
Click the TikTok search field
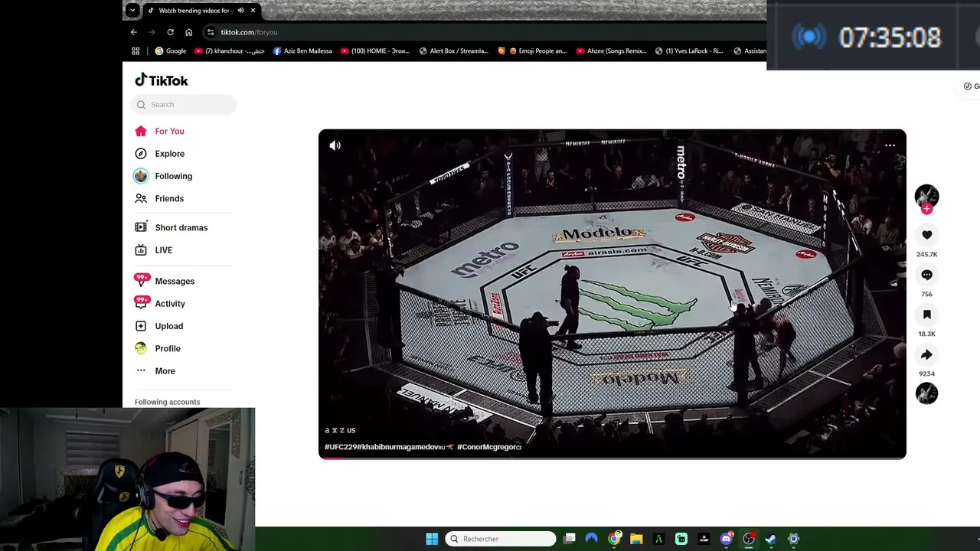point(185,104)
